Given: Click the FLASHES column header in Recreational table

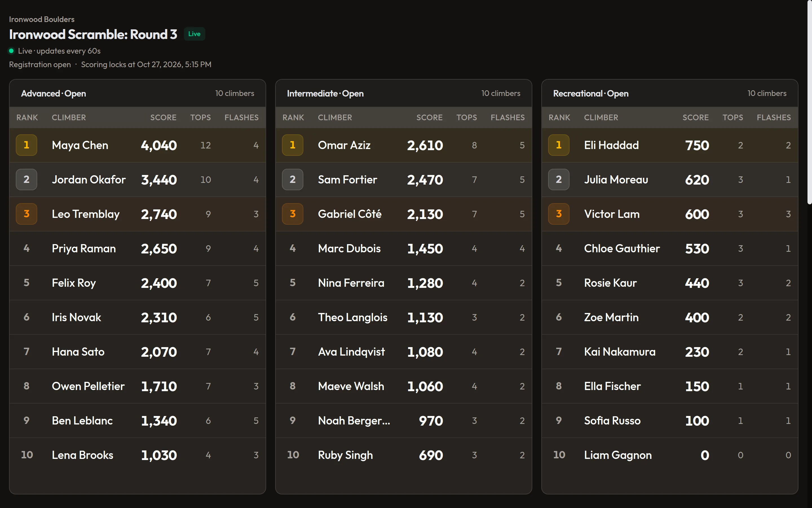Looking at the screenshot, I should pyautogui.click(x=774, y=118).
